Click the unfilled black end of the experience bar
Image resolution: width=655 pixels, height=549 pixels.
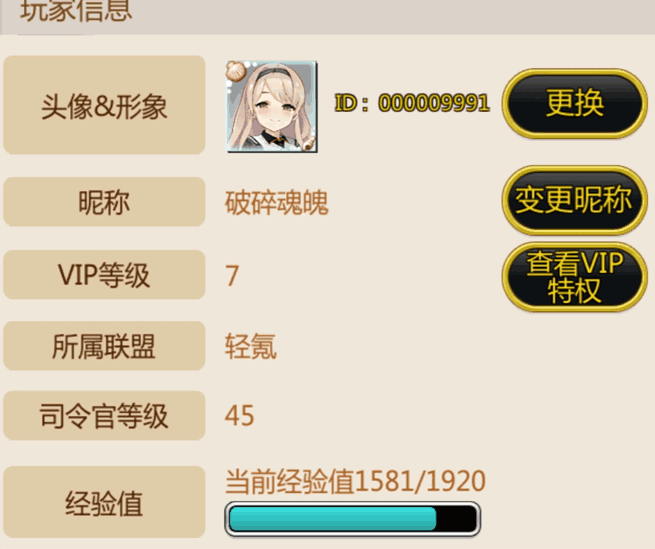coord(456,519)
